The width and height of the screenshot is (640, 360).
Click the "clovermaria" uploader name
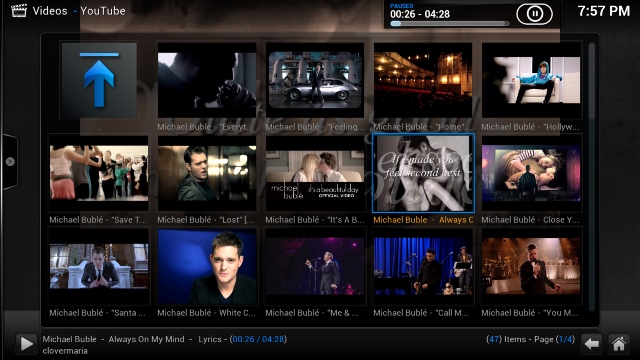pyautogui.click(x=65, y=351)
